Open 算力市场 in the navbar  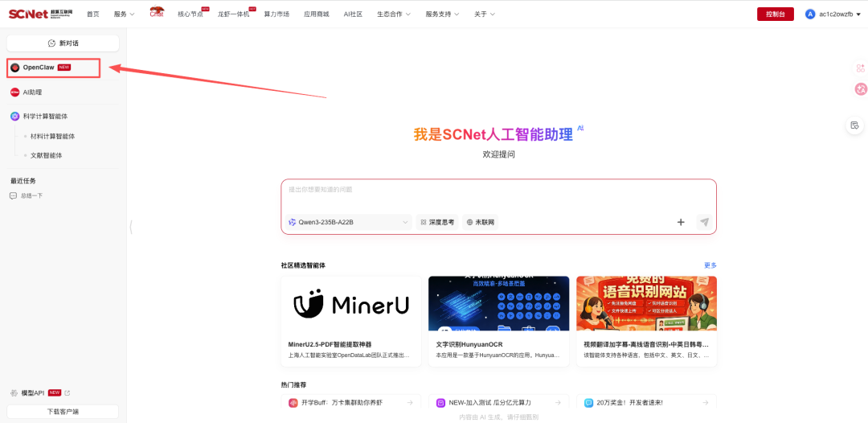coord(276,14)
